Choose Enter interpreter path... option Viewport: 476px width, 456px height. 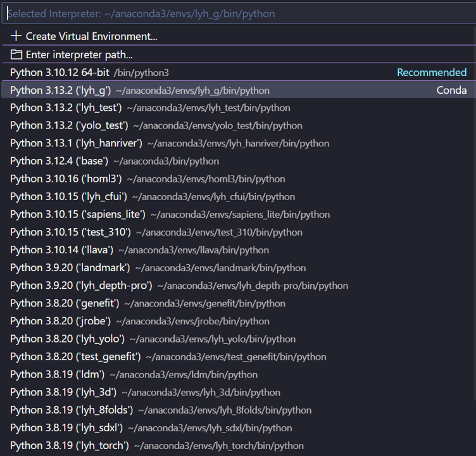(239, 54)
